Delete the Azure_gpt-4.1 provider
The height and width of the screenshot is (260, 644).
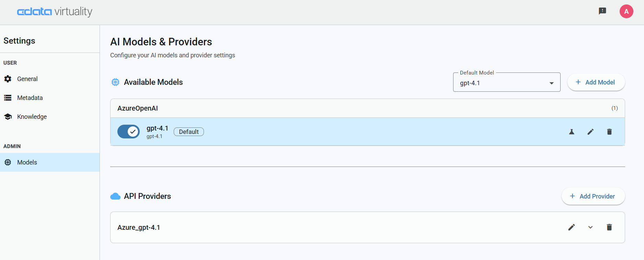pyautogui.click(x=609, y=227)
